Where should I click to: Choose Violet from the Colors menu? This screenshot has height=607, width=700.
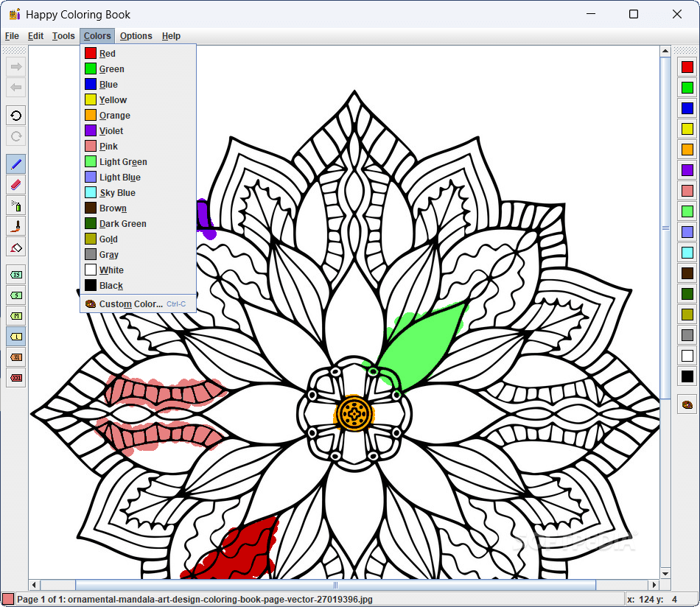[138, 131]
